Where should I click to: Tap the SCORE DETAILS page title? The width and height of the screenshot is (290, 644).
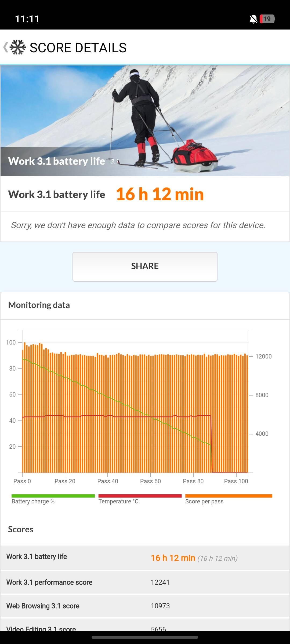tap(78, 48)
